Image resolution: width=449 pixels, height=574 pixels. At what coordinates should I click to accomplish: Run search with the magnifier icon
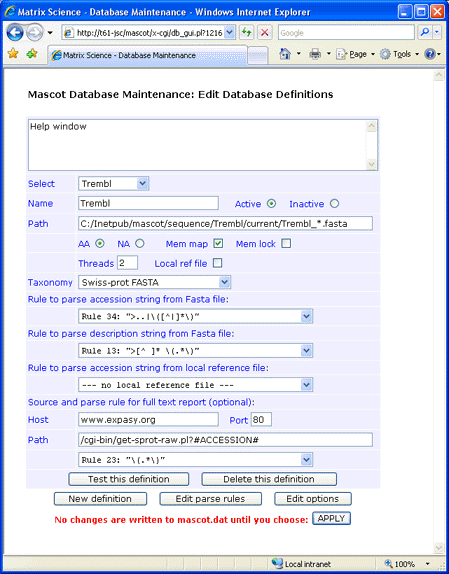point(424,33)
